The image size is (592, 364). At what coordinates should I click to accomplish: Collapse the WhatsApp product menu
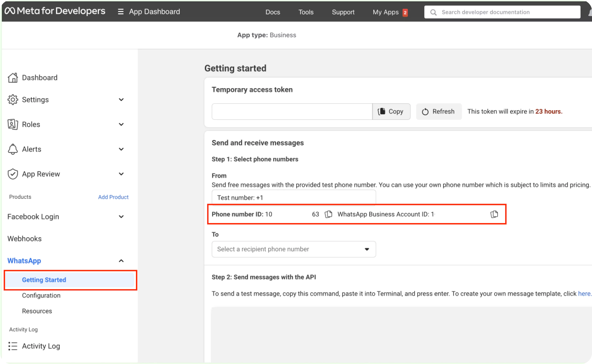click(x=121, y=261)
